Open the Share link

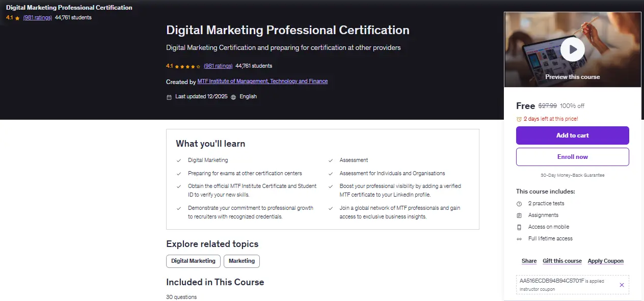tap(529, 261)
